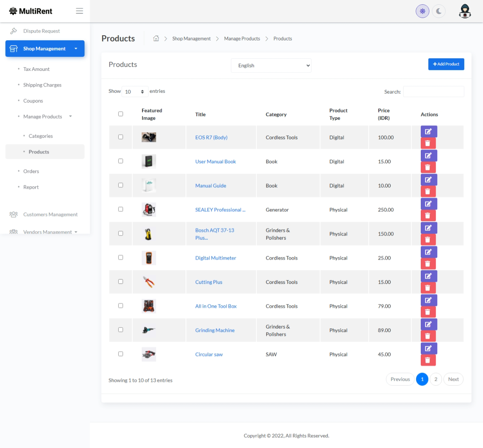Click the hamburger menu icon beside MultiRent
The width and height of the screenshot is (483, 448).
tap(79, 11)
